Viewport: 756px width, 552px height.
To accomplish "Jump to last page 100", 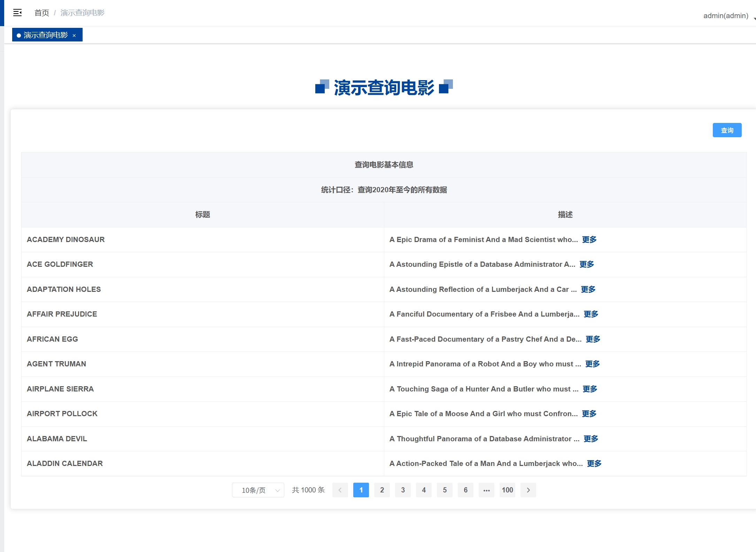I will [x=507, y=490].
